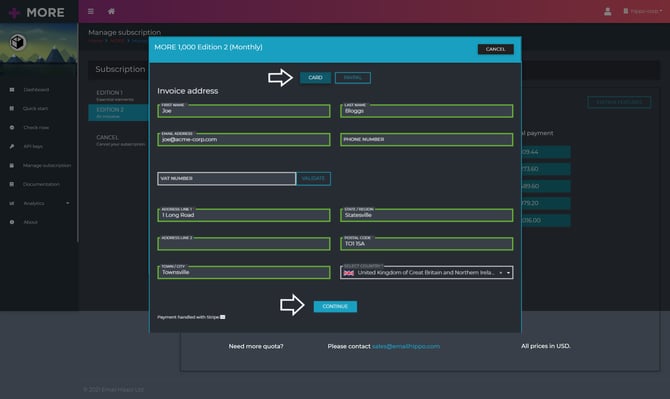The width and height of the screenshot is (670, 399).
Task: Open About icon in sidebar
Action: (x=12, y=222)
